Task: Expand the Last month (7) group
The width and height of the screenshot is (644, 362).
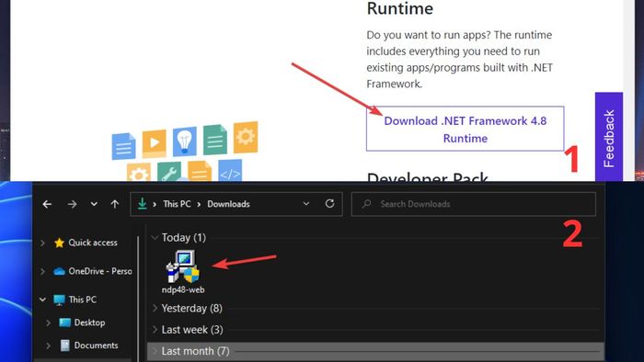Action: [x=155, y=351]
